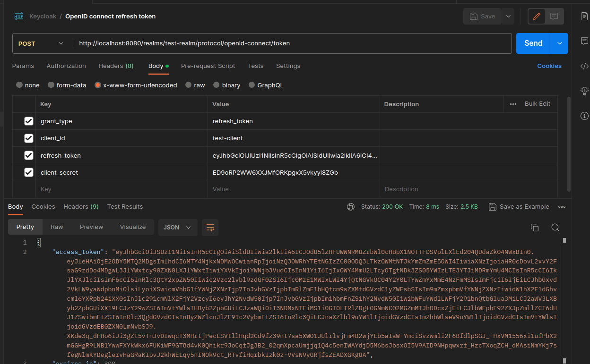Screen dimensions: 590x364
Task: Open the response Cookies tab
Action: 43,207
